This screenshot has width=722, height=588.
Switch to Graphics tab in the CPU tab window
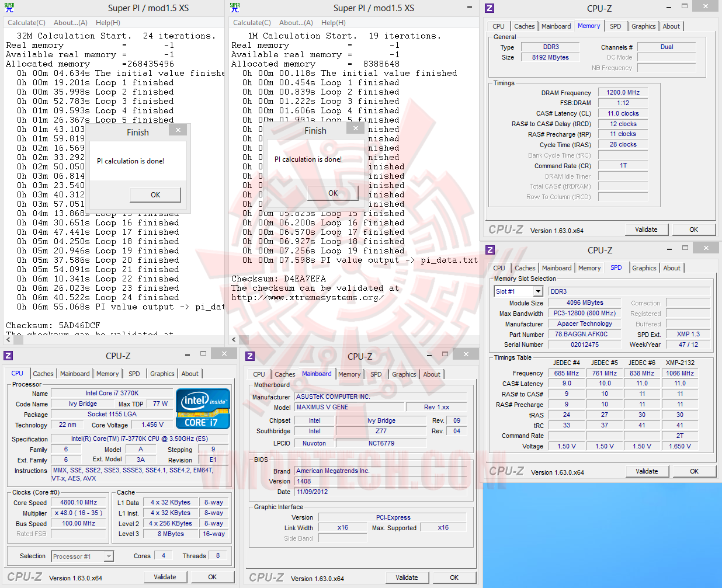point(162,374)
